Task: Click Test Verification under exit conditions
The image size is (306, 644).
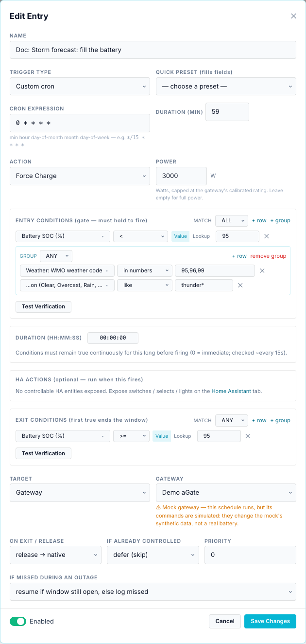Action: click(43, 453)
